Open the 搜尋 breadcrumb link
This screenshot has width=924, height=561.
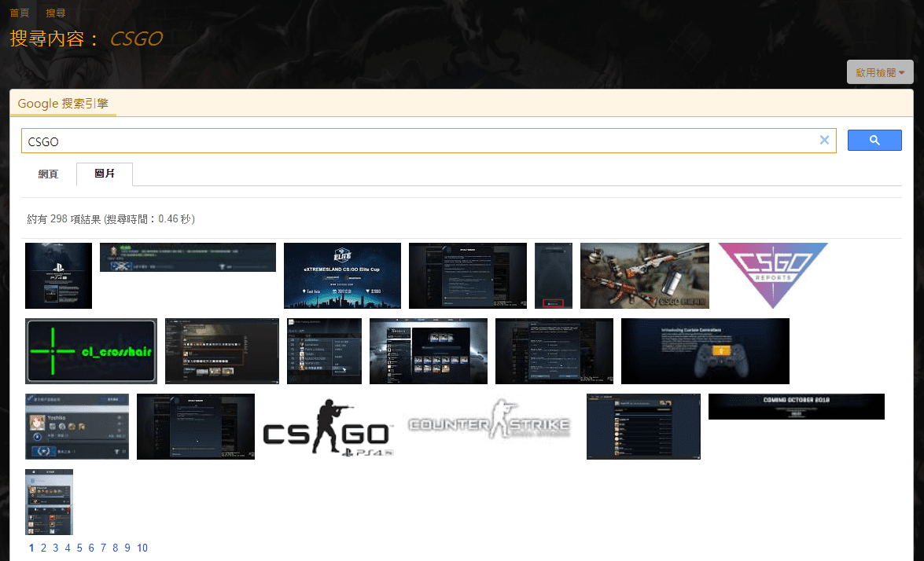coord(55,13)
